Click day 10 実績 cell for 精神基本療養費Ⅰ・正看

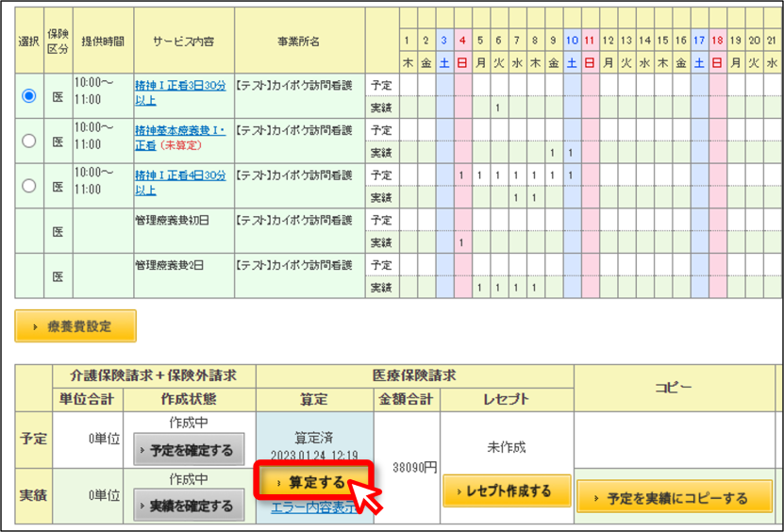[572, 153]
